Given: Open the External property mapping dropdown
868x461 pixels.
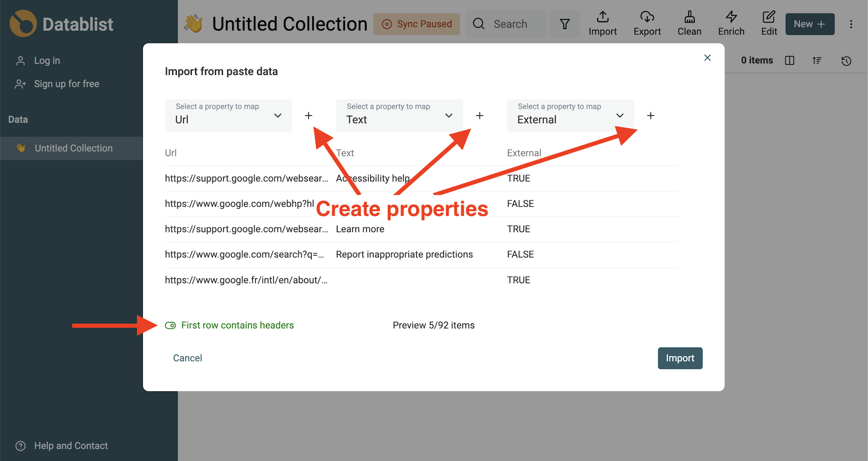Looking at the screenshot, I should point(570,115).
